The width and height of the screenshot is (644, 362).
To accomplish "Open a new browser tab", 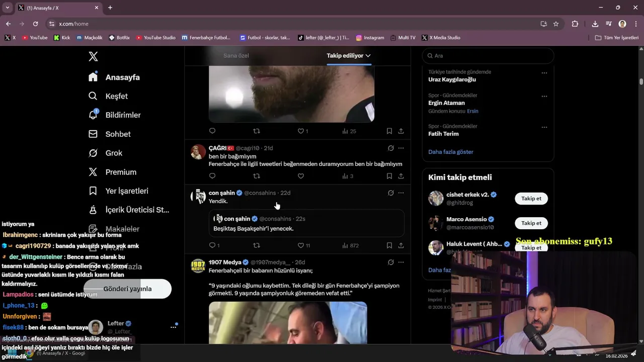I will click(110, 8).
